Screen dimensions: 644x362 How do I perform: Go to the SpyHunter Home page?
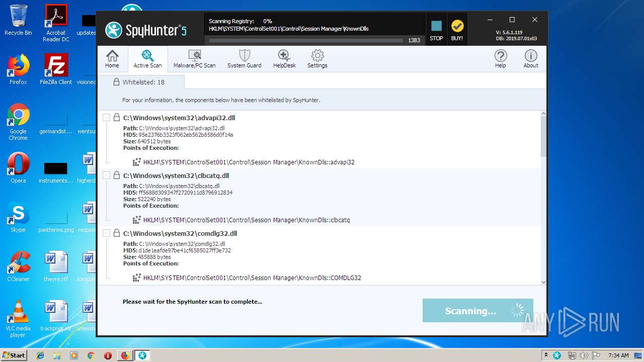[x=112, y=59]
